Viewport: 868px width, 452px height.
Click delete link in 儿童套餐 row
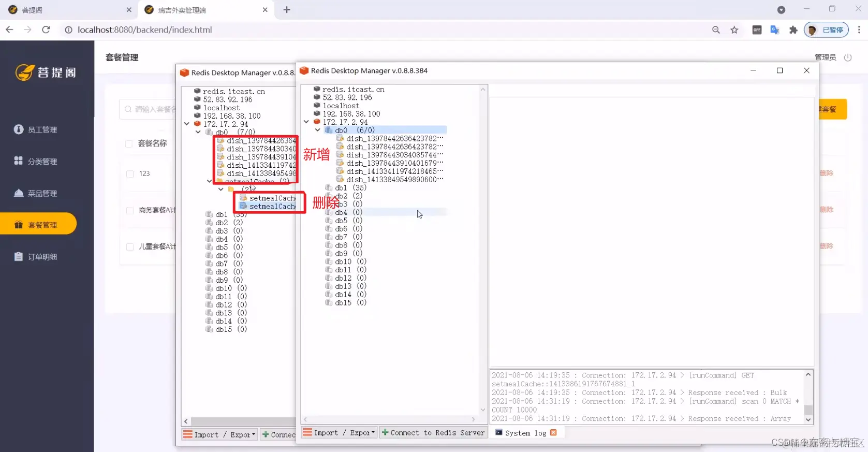pos(827,246)
